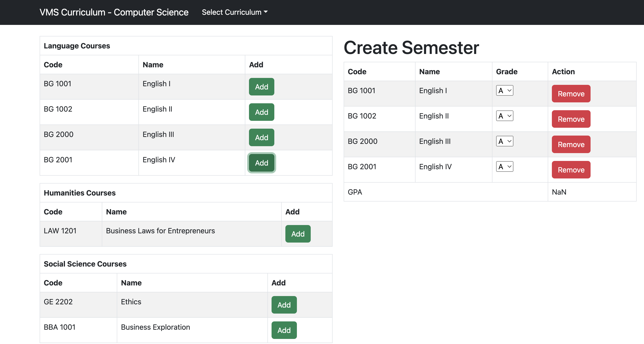Click BG 2001 code in Create Semester table
This screenshot has height=344, width=644.
tap(362, 167)
